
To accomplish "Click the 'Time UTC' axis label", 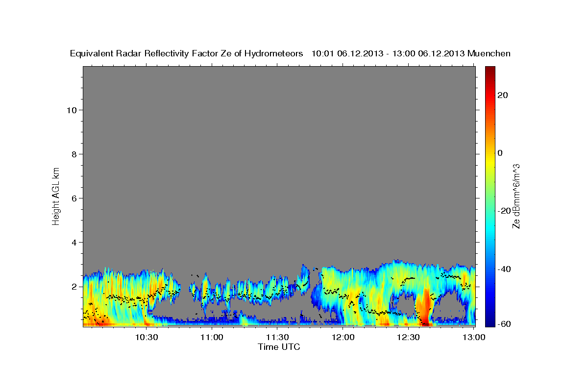I will click(279, 347).
